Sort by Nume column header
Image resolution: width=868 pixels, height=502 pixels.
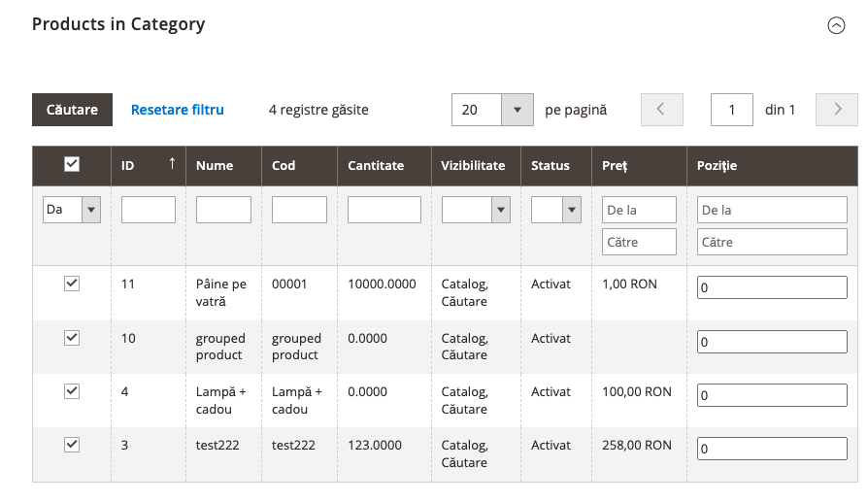(223, 165)
